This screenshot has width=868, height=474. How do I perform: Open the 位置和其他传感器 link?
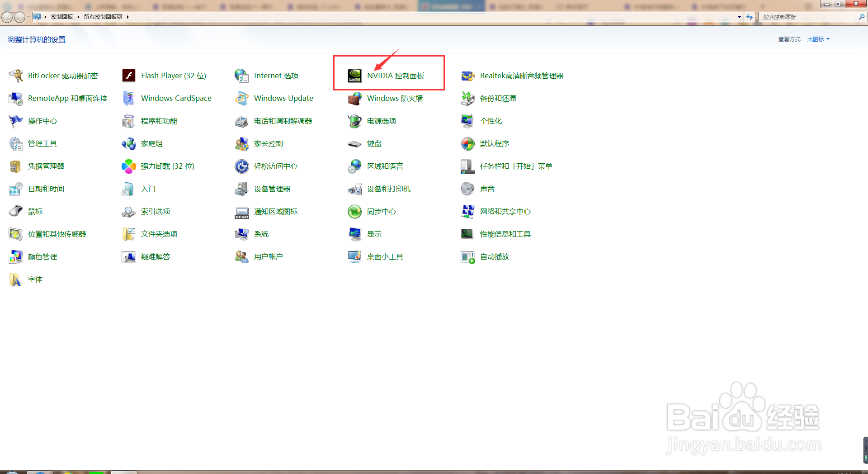[x=57, y=234]
